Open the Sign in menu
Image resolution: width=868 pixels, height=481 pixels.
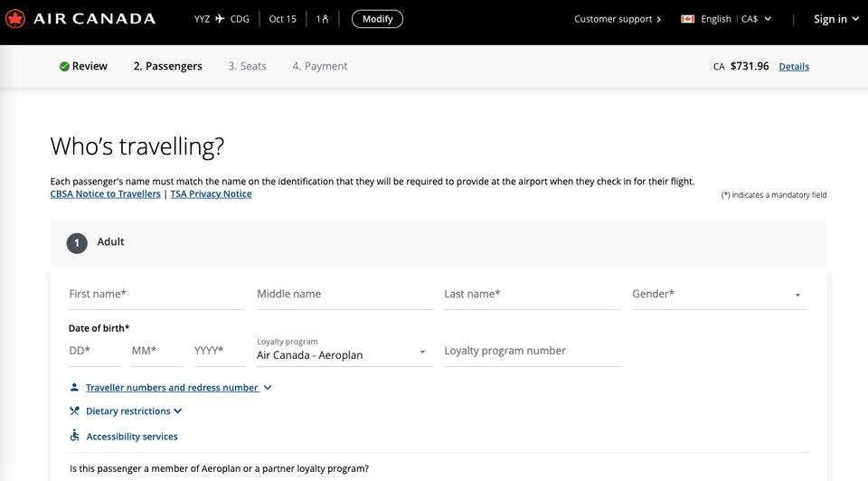pos(835,19)
